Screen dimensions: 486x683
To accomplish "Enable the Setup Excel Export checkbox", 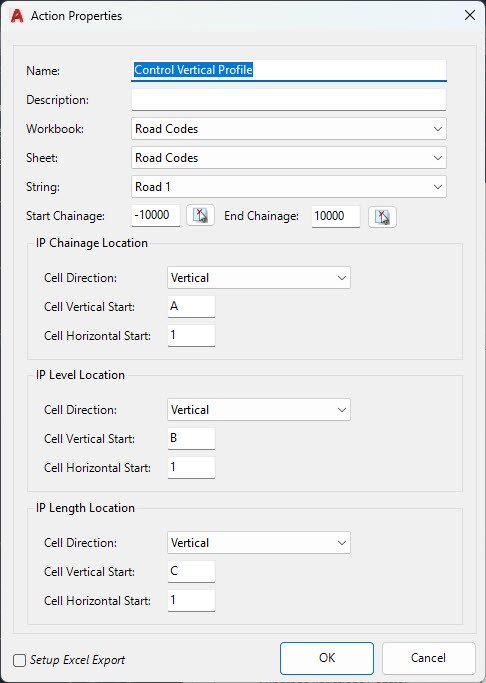I will 19,660.
